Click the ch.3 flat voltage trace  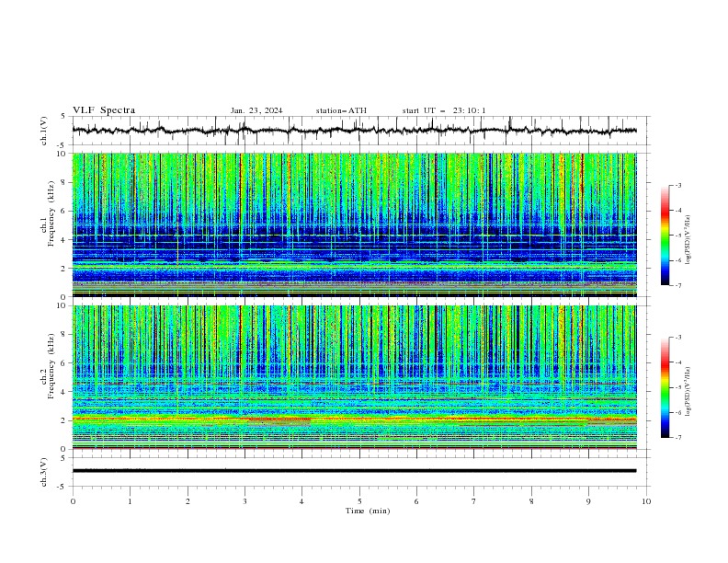(x=354, y=471)
